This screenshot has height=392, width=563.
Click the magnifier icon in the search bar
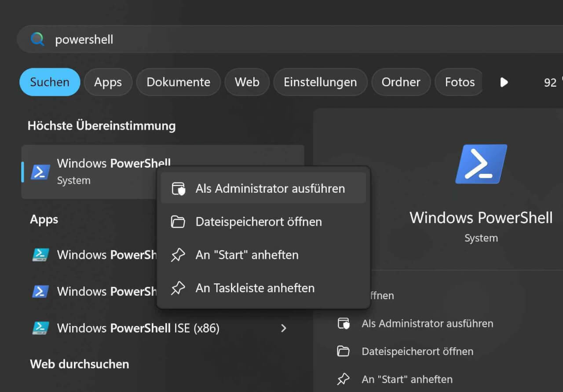click(37, 39)
